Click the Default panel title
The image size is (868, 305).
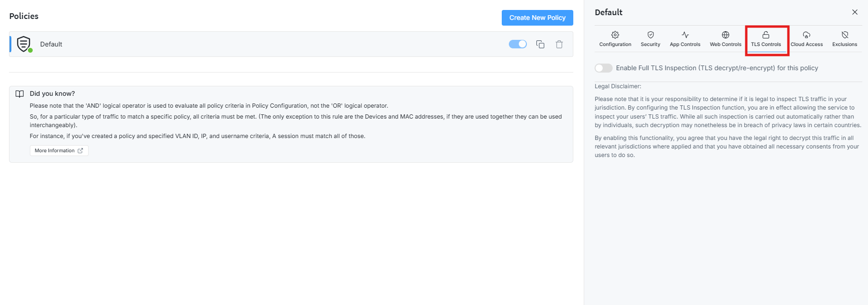point(608,12)
